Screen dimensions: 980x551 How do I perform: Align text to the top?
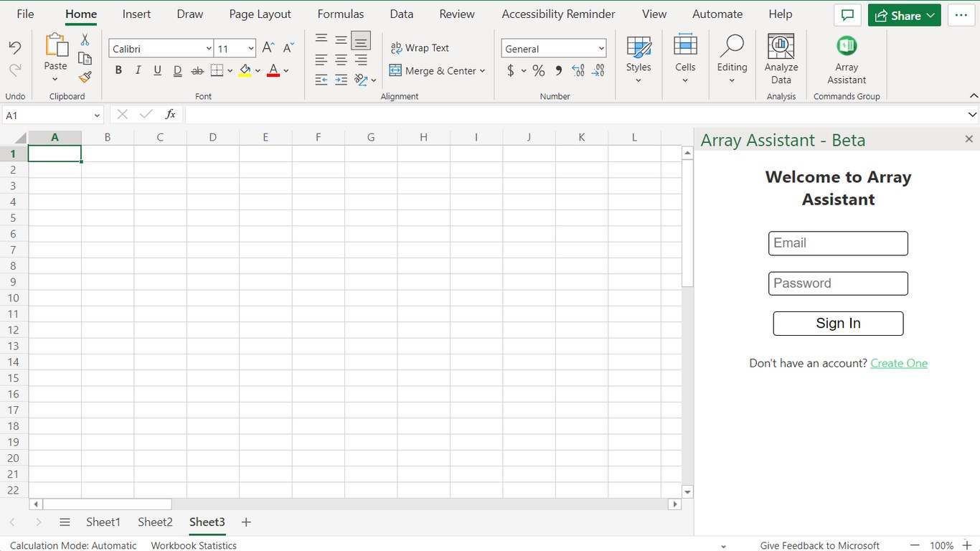pyautogui.click(x=321, y=39)
